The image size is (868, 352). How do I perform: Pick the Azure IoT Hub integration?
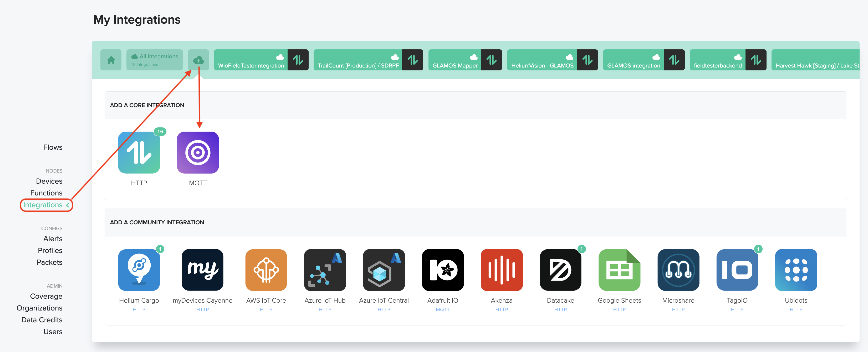(x=325, y=270)
